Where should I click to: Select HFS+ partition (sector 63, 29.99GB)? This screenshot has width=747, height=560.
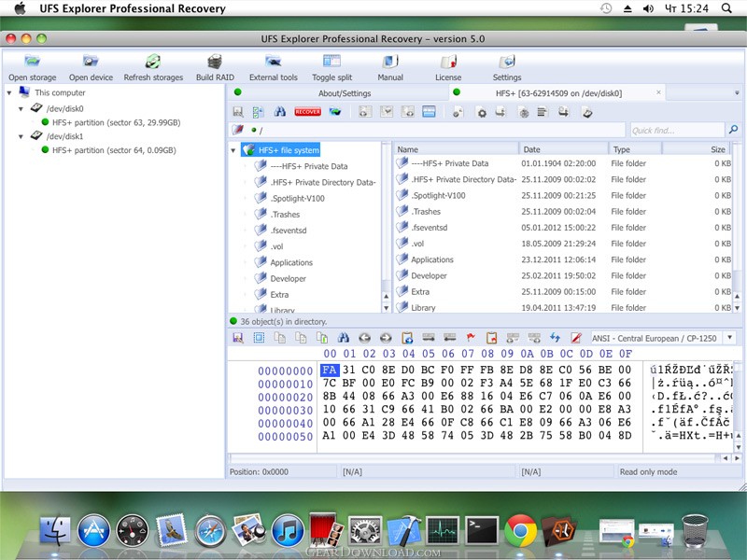point(116,122)
